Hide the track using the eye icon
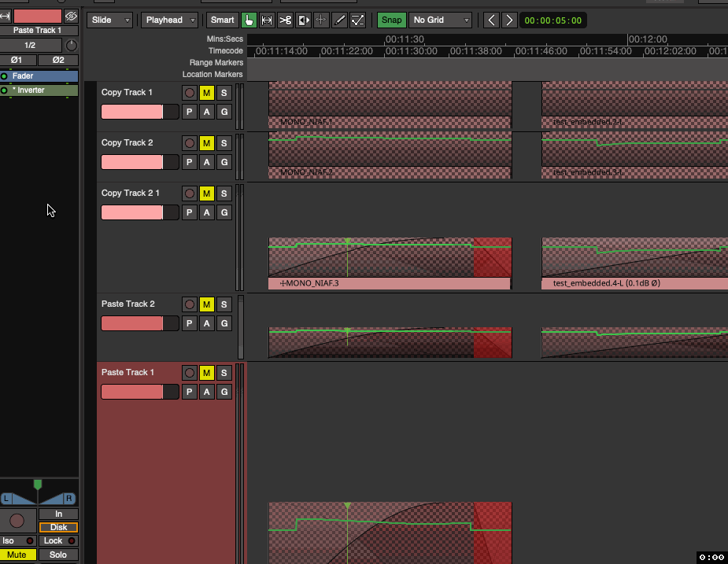The width and height of the screenshot is (728, 564). click(71, 15)
